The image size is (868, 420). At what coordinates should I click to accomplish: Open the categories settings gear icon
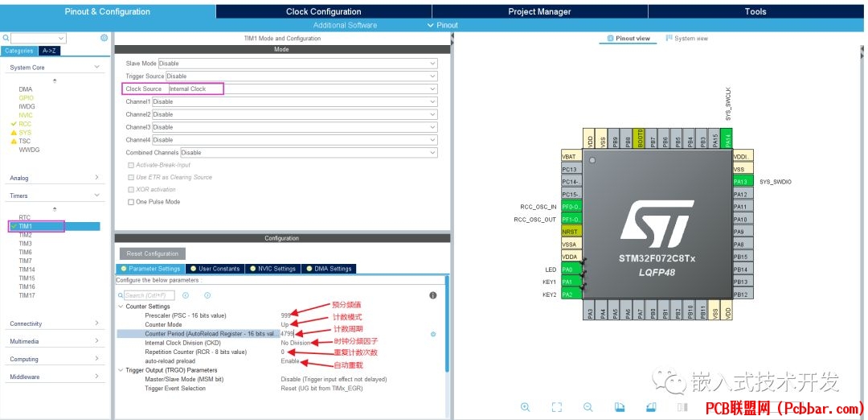[x=104, y=38]
